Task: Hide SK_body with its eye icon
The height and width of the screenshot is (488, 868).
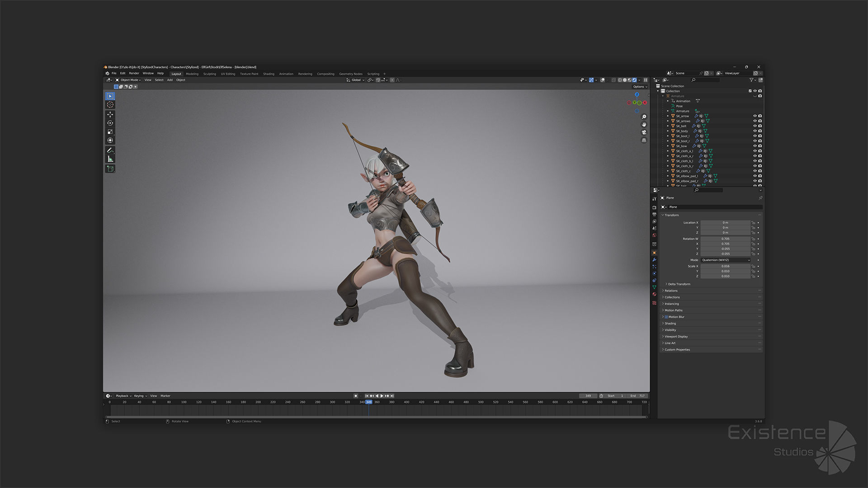Action: pyautogui.click(x=755, y=131)
